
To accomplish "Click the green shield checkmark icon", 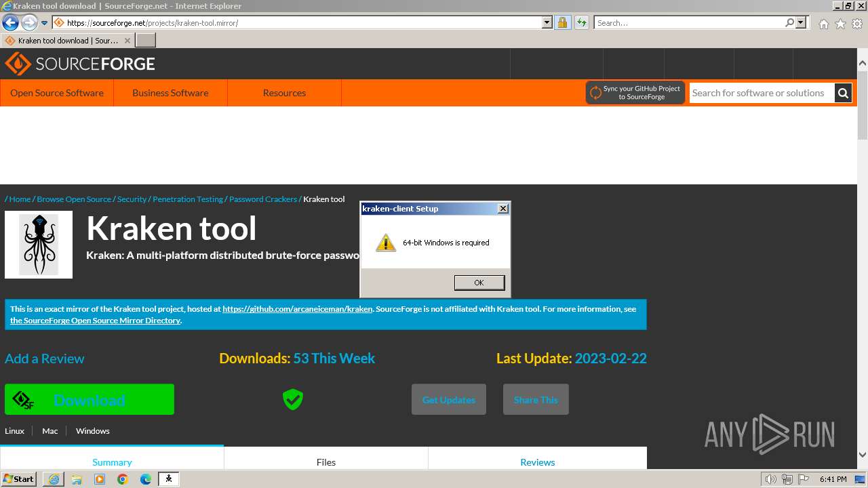I will click(x=293, y=399).
